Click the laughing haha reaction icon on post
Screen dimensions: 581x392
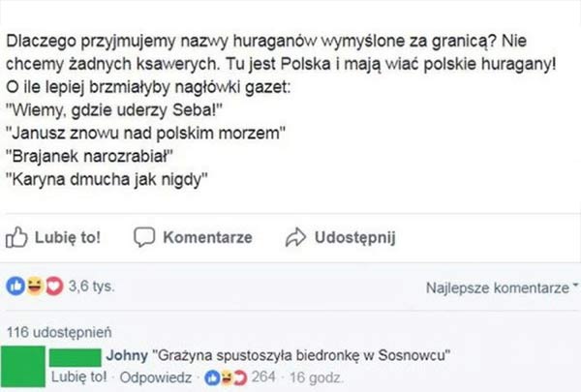pyautogui.click(x=28, y=287)
